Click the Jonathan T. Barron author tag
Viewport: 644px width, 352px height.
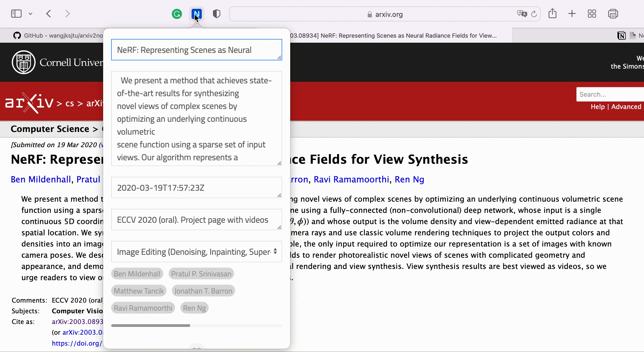tap(203, 291)
